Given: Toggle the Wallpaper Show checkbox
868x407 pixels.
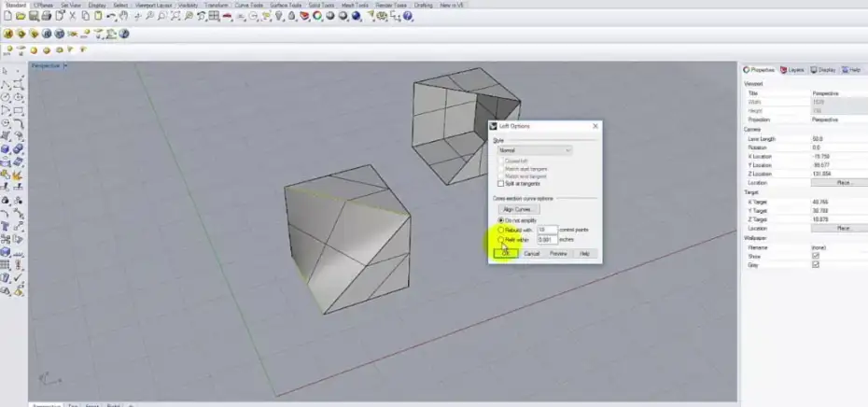Looking at the screenshot, I should (x=816, y=257).
